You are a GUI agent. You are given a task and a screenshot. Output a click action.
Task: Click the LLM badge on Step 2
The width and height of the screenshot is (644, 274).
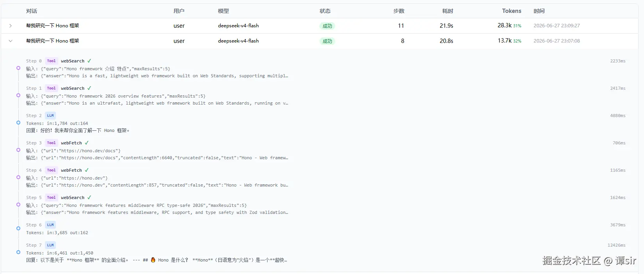click(x=50, y=116)
